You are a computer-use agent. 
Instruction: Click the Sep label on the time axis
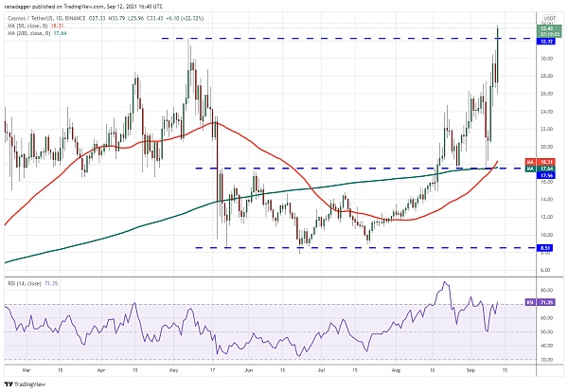coord(470,370)
